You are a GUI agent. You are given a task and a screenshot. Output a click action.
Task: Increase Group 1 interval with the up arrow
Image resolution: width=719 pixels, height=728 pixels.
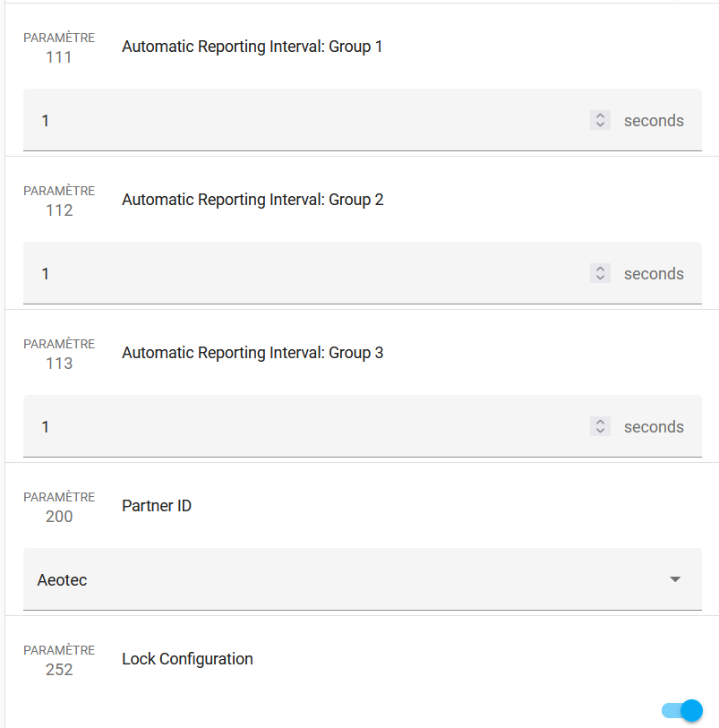pos(600,116)
